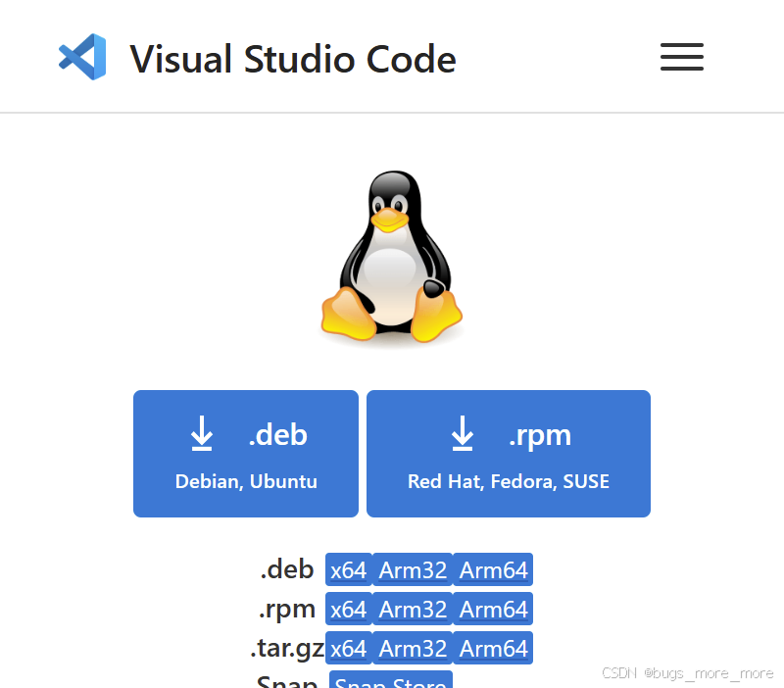Screen dimensions: 784x688
Task: Select Arm64 in the .tar.gz row
Action: point(493,649)
